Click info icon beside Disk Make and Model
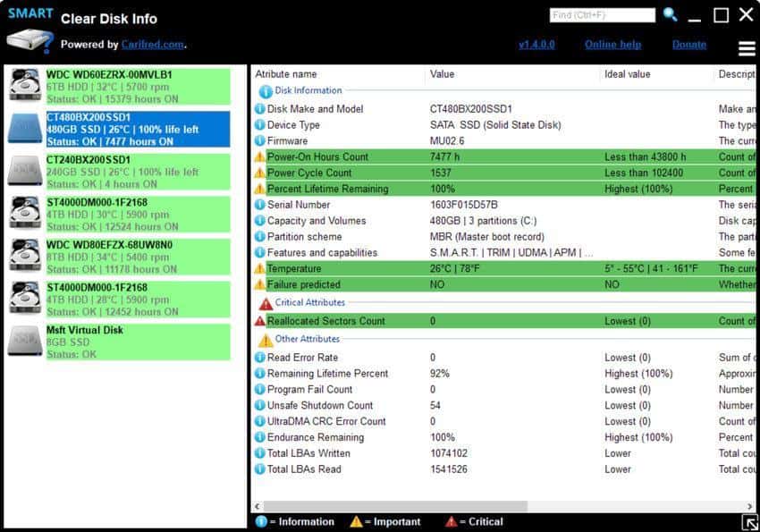Screen dimensions: 760x532 pos(260,109)
